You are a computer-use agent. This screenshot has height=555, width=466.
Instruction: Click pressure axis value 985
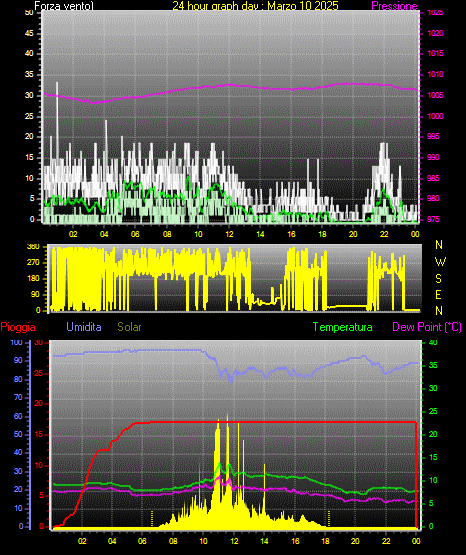click(433, 178)
